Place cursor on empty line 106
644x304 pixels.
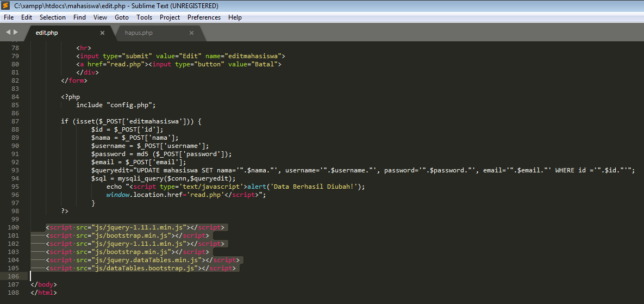click(x=337, y=276)
